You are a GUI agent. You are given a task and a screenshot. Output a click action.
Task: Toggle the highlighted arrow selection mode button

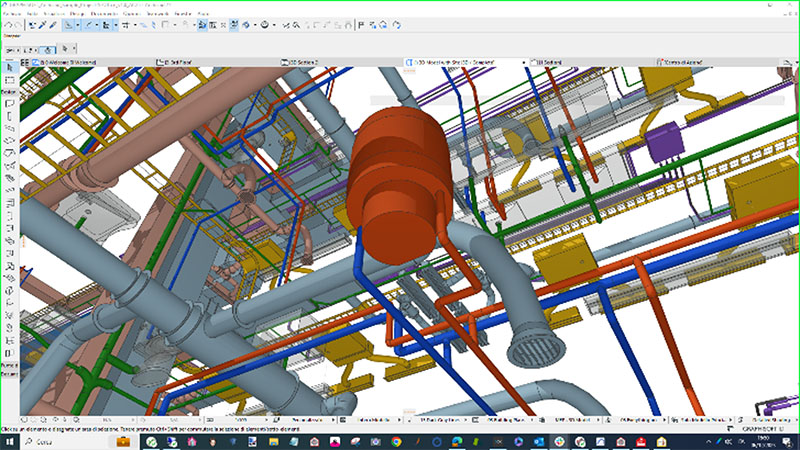tap(69, 25)
